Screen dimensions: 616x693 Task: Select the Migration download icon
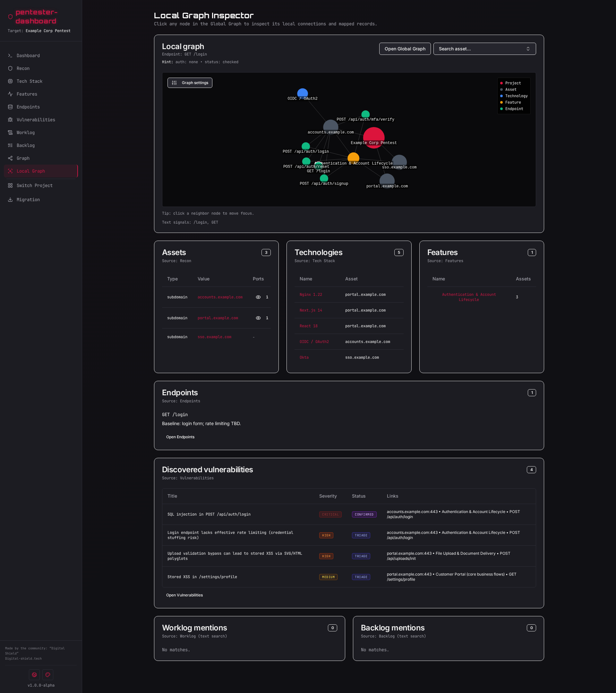(x=10, y=199)
